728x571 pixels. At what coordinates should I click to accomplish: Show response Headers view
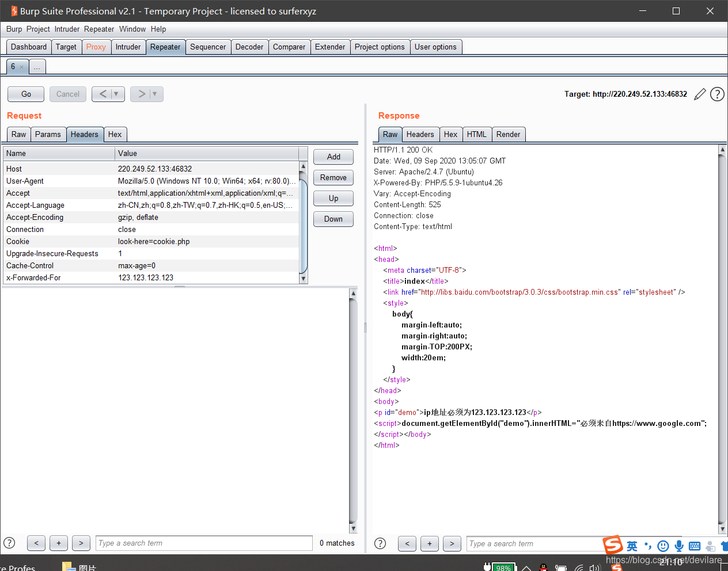point(420,135)
